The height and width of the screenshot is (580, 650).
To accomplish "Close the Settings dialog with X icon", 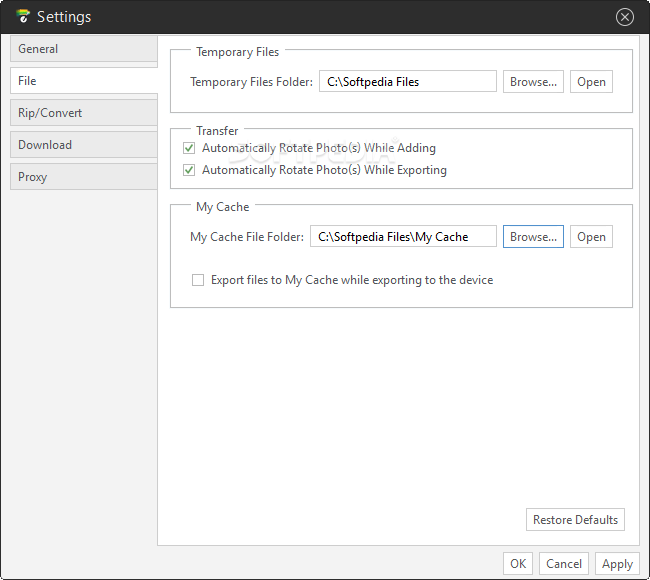I will tap(624, 17).
